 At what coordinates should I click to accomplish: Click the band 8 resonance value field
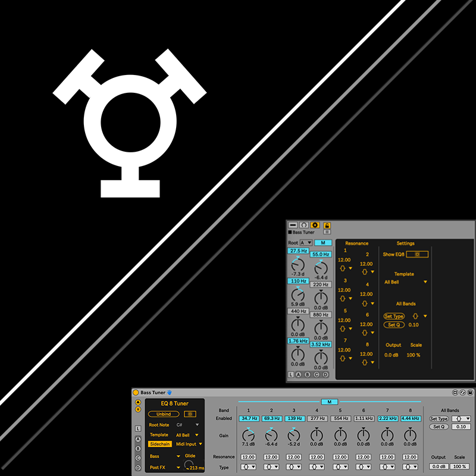[x=409, y=457]
